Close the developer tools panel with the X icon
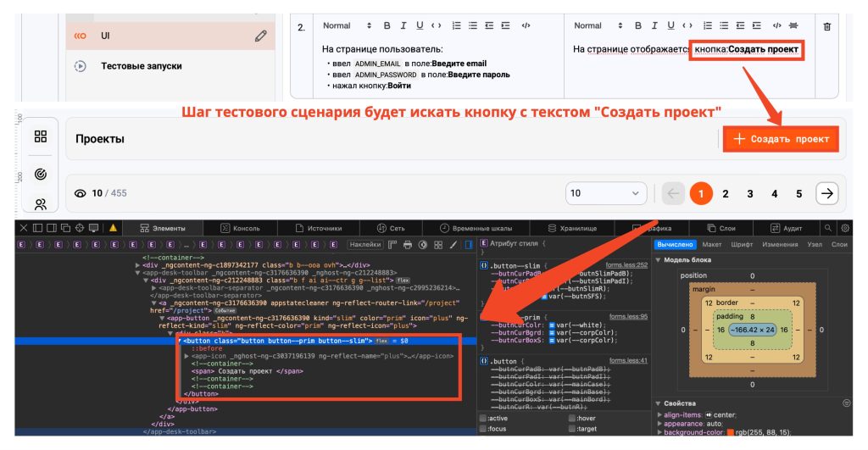The width and height of the screenshot is (868, 450). (x=24, y=228)
